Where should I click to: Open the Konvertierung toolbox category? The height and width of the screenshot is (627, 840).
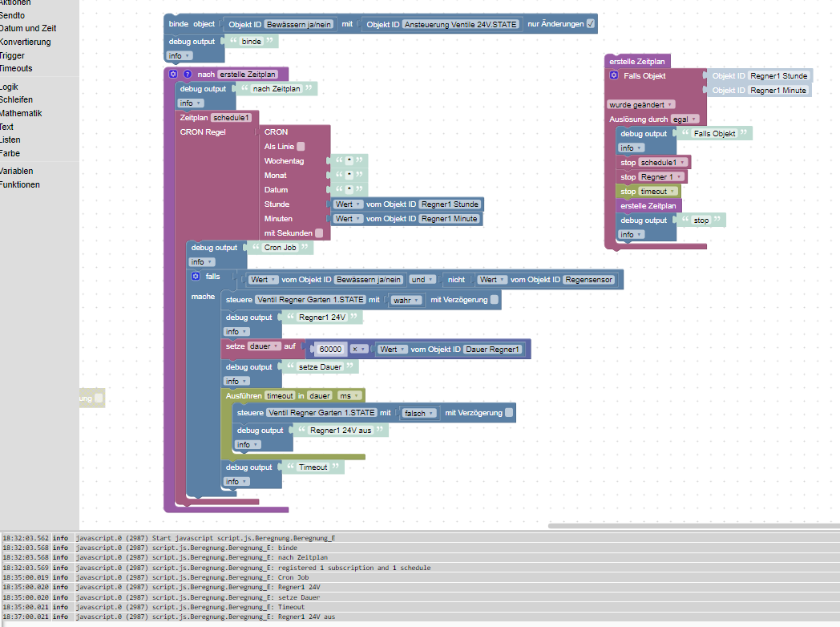coord(25,42)
